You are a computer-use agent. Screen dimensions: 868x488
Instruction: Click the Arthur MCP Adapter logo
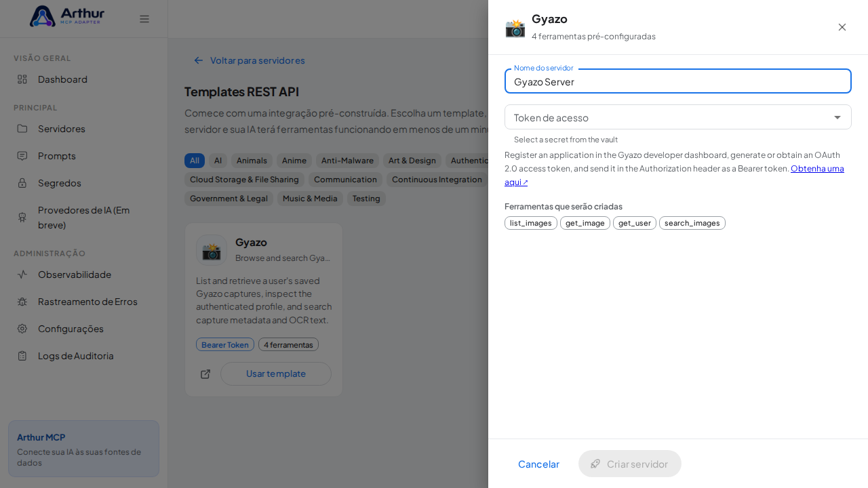coord(67,16)
